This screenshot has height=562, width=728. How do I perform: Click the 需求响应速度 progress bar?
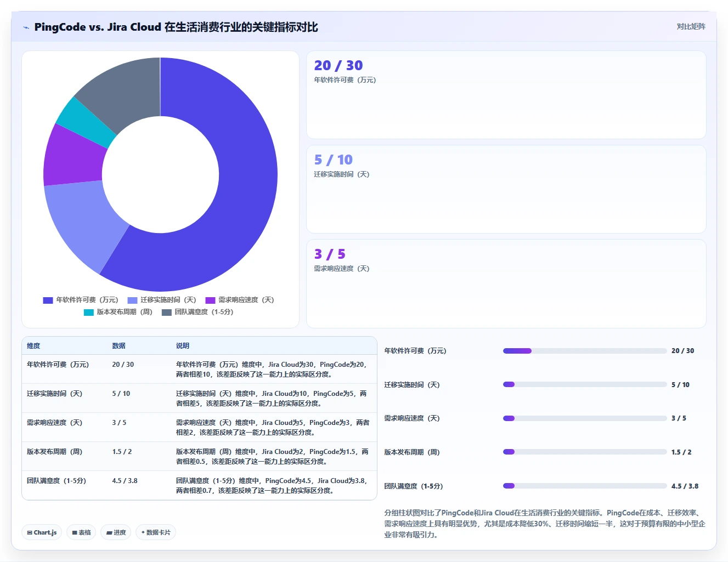pyautogui.click(x=585, y=418)
